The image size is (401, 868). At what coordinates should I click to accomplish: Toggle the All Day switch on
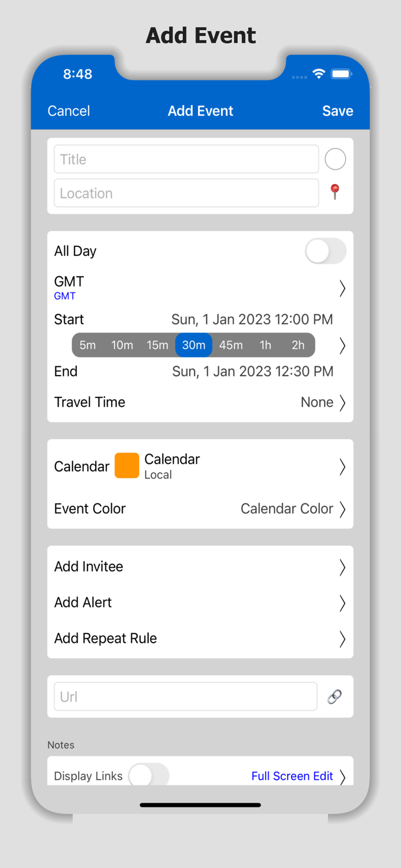(325, 251)
